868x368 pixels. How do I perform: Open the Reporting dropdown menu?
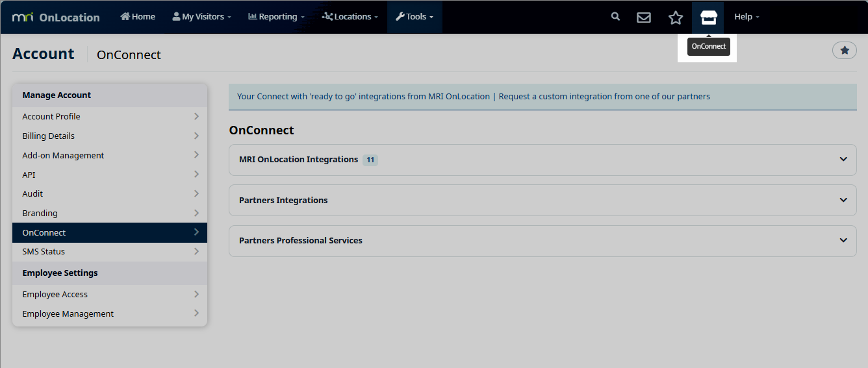click(276, 17)
